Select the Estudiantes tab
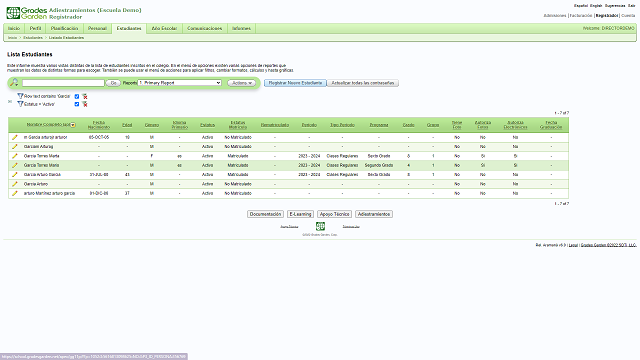The width and height of the screenshot is (640, 360). click(129, 28)
